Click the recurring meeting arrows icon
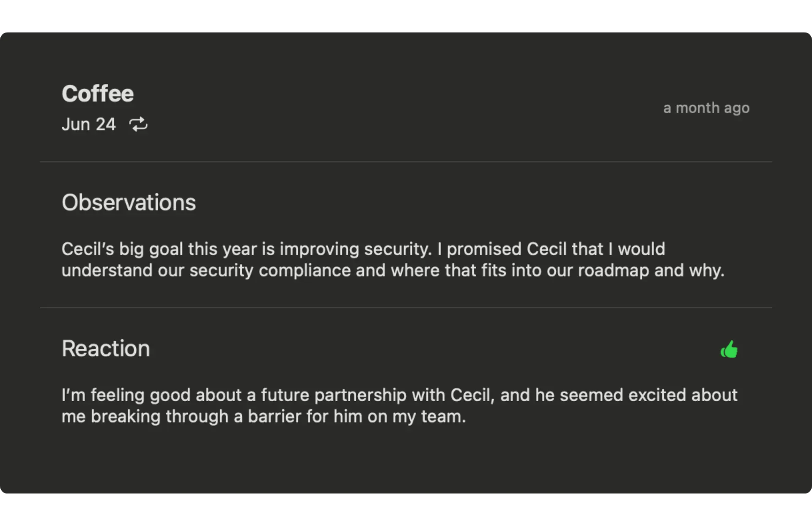This screenshot has width=812, height=526. pyautogui.click(x=138, y=124)
